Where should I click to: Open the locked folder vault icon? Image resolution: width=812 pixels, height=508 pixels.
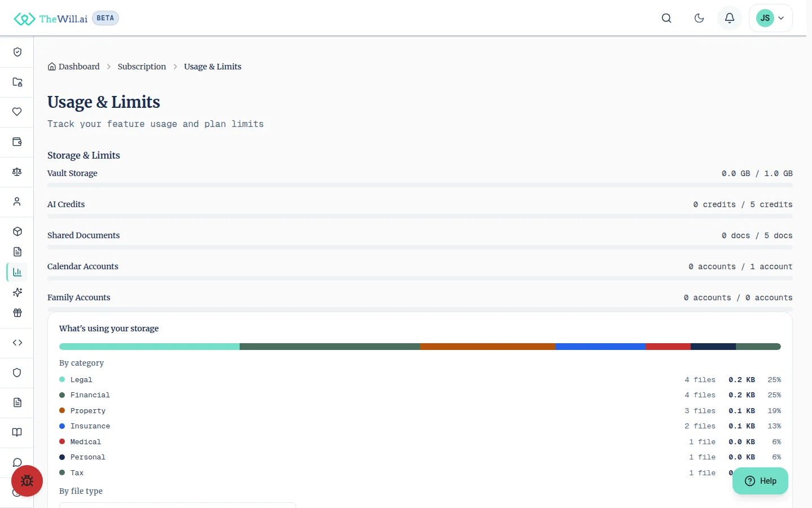(17, 82)
